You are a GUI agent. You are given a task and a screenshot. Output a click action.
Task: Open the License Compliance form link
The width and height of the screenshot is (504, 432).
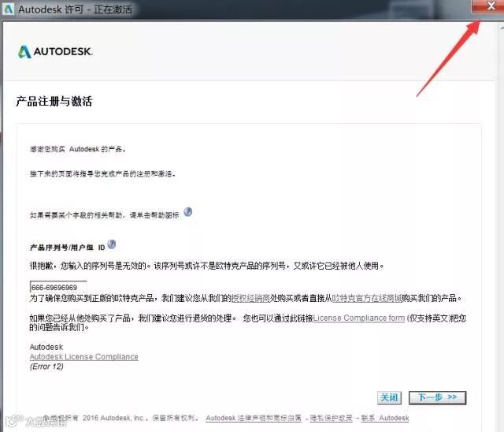click(x=359, y=318)
